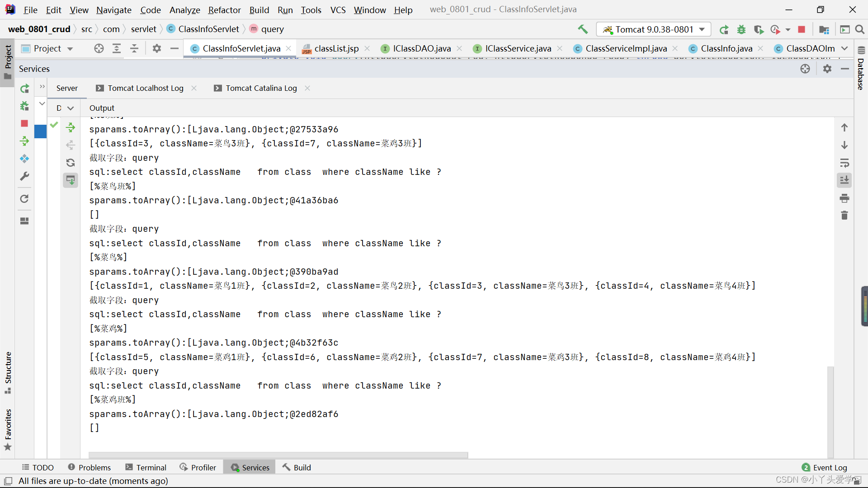Screen dimensions: 868x488
Task: Run with Coverage icon in toolbar
Action: click(x=759, y=29)
